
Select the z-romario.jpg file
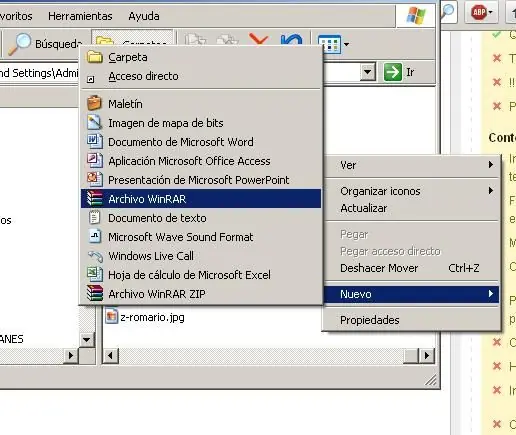tap(145, 317)
